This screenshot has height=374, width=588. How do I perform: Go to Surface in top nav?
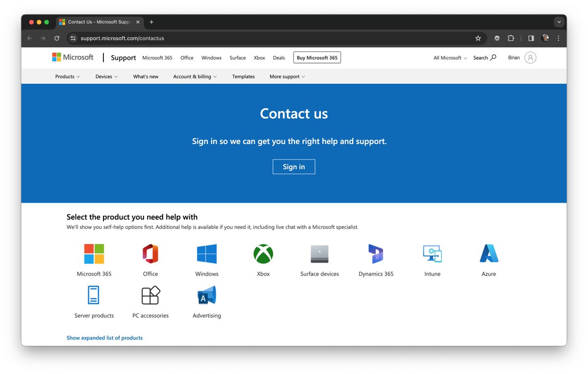(x=238, y=58)
